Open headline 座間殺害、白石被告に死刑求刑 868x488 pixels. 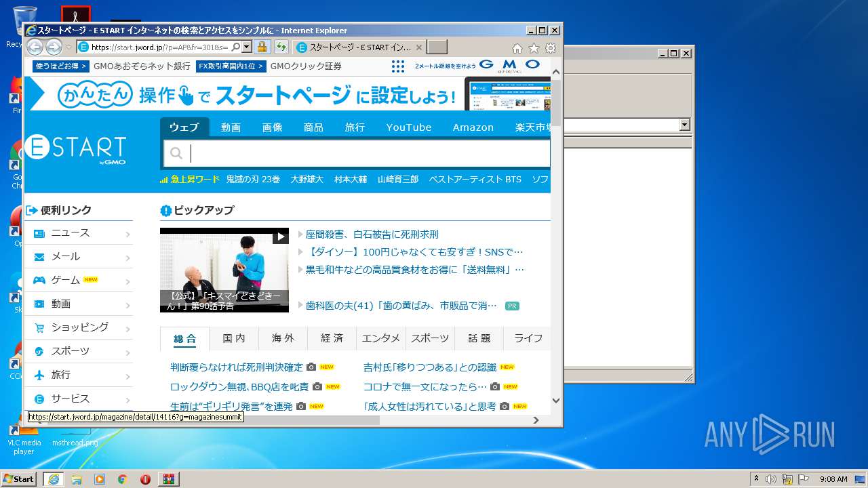pos(372,235)
